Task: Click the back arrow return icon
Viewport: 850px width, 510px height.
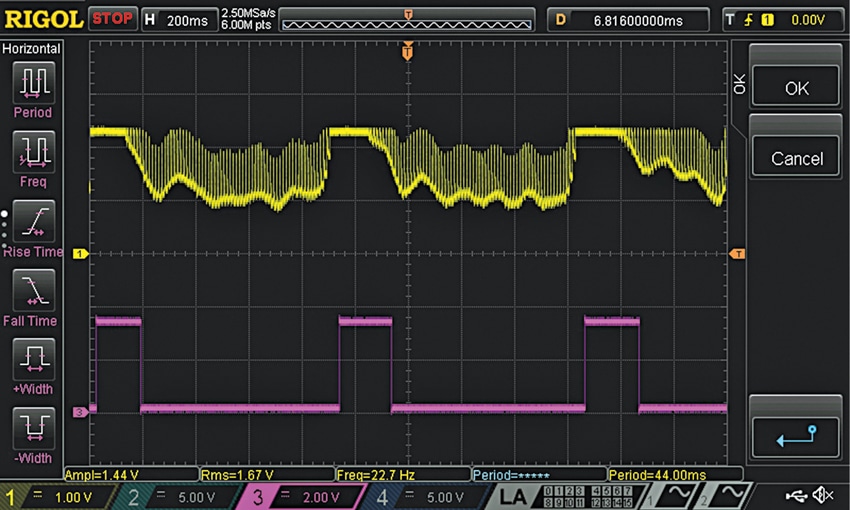Action: coord(796,435)
